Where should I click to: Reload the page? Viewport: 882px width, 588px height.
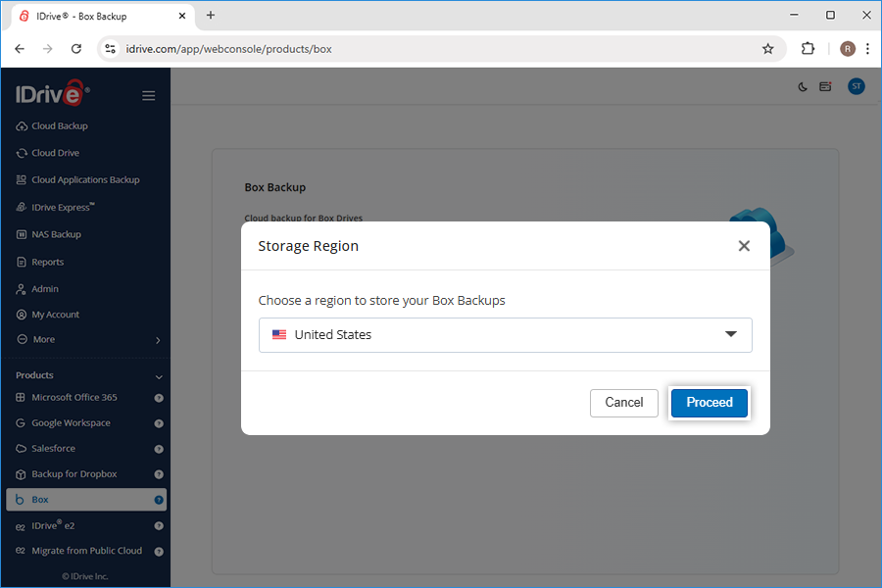coord(76,49)
